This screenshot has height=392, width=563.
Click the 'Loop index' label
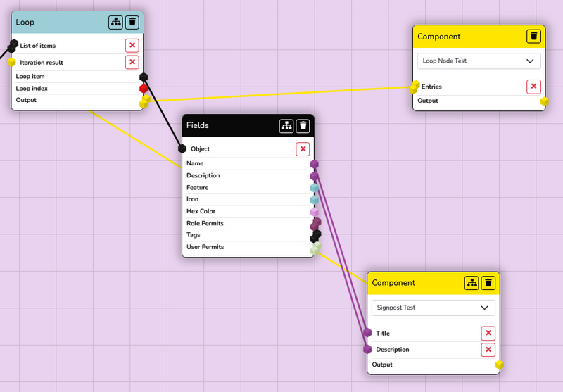click(x=32, y=88)
